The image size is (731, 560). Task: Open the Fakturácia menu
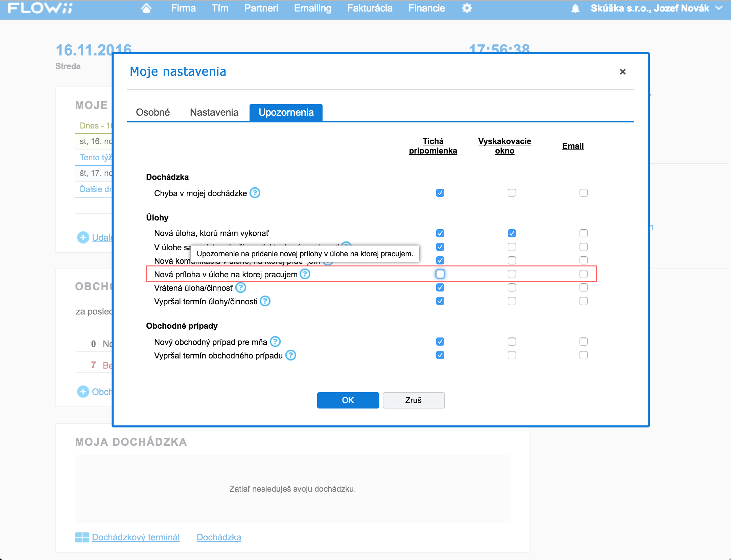pos(371,8)
